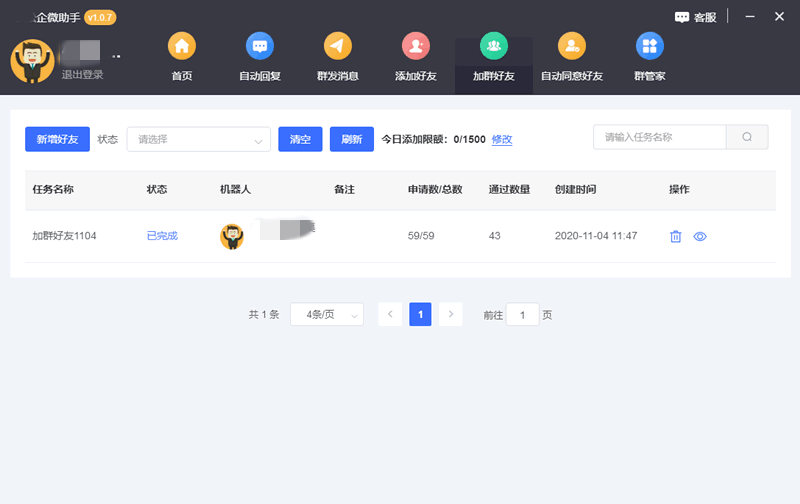
Task: Select page 1 in pagination
Action: pyautogui.click(x=420, y=314)
